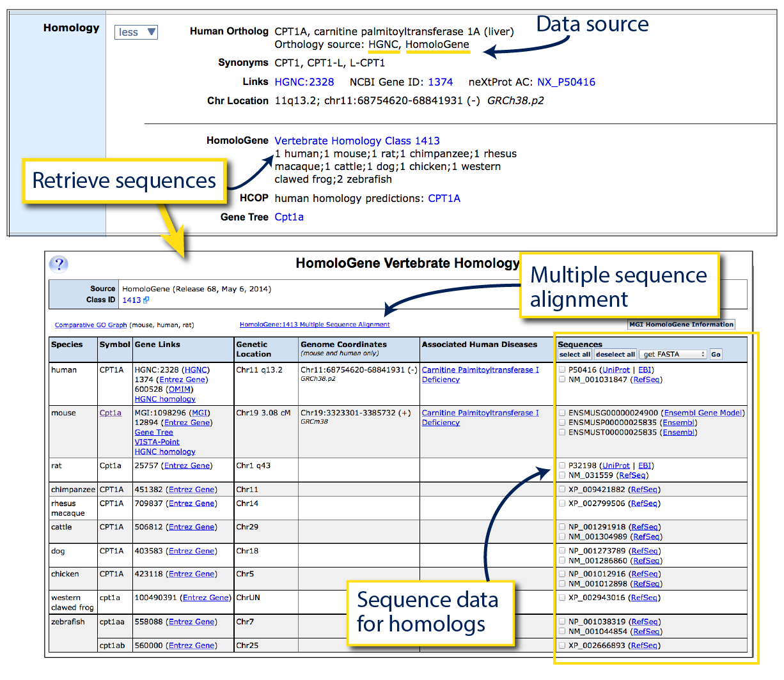Open Vertebrate Homology Class 1413 link
The image size is (784, 680).
coord(357,141)
